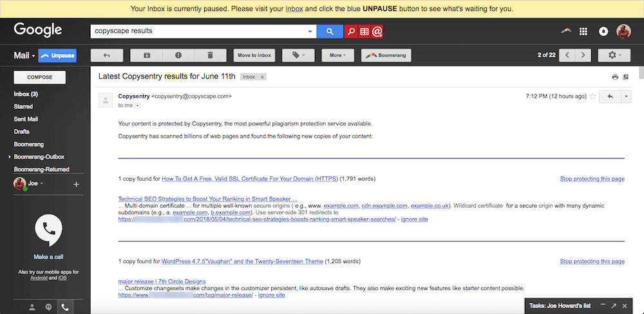This screenshot has height=314, width=644.
Task: Open the WordPress 4.7.5 Vaughan link
Action: (242, 261)
